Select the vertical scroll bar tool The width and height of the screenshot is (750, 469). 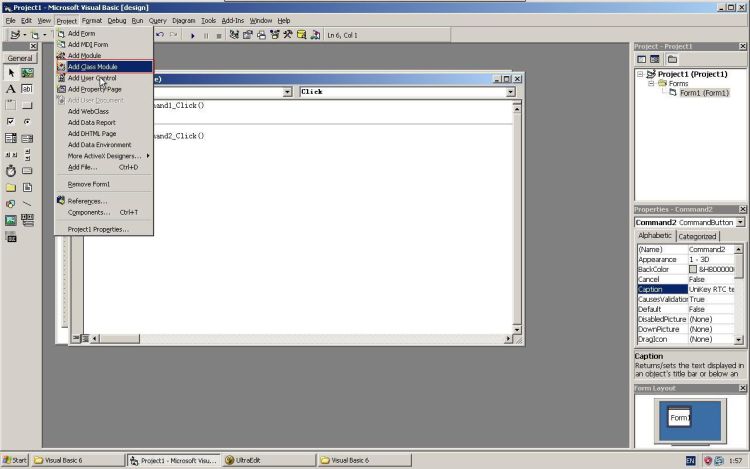[x=27, y=154]
